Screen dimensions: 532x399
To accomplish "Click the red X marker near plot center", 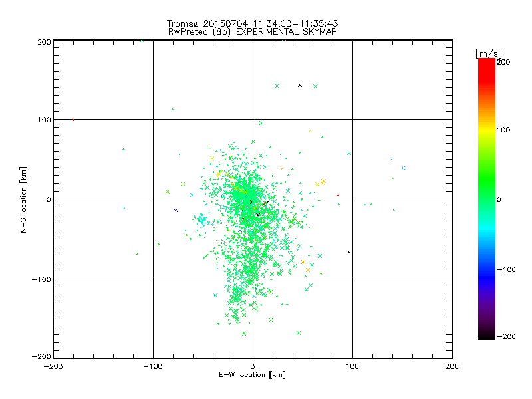I will click(264, 204).
